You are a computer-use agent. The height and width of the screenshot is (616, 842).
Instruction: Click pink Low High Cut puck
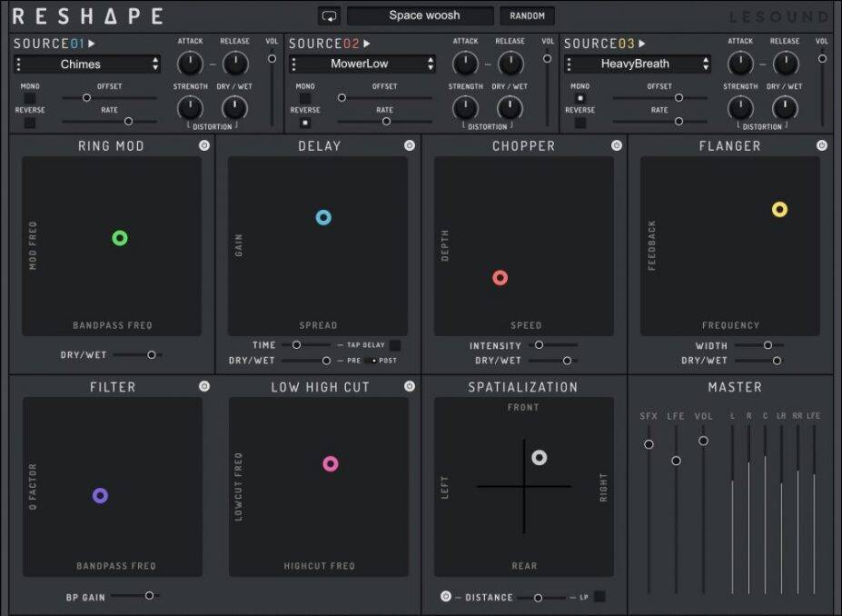[331, 463]
